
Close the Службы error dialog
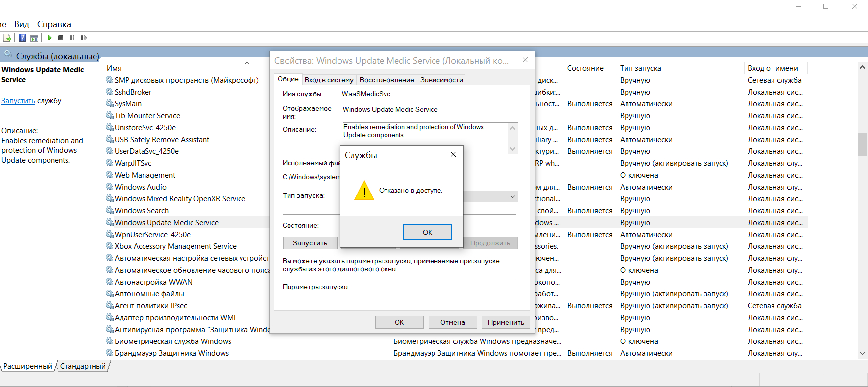point(453,155)
